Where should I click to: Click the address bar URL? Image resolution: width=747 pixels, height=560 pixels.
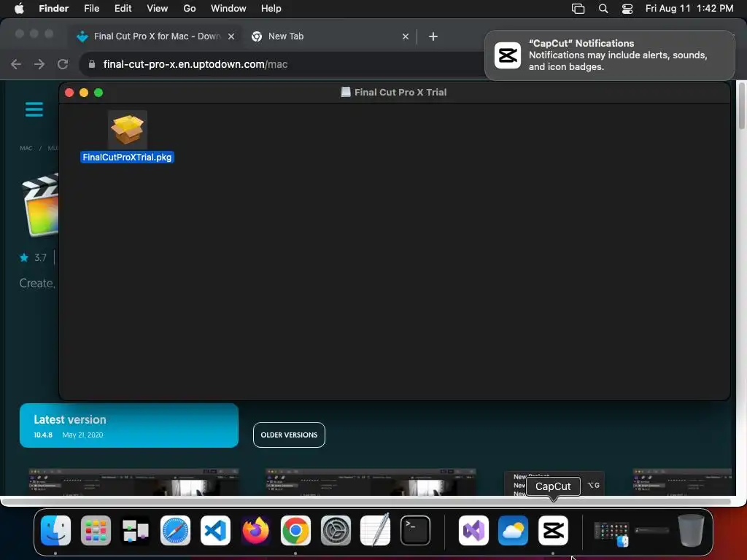click(x=196, y=64)
